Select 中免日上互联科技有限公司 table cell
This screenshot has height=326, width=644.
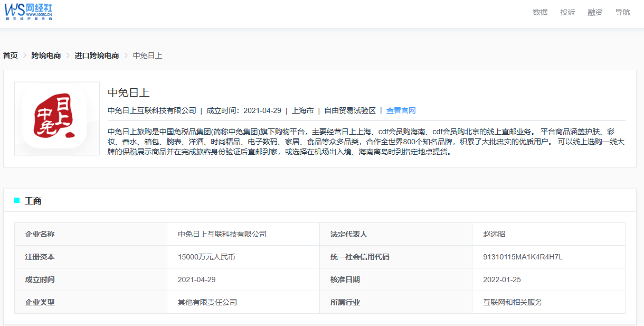[x=243, y=234]
